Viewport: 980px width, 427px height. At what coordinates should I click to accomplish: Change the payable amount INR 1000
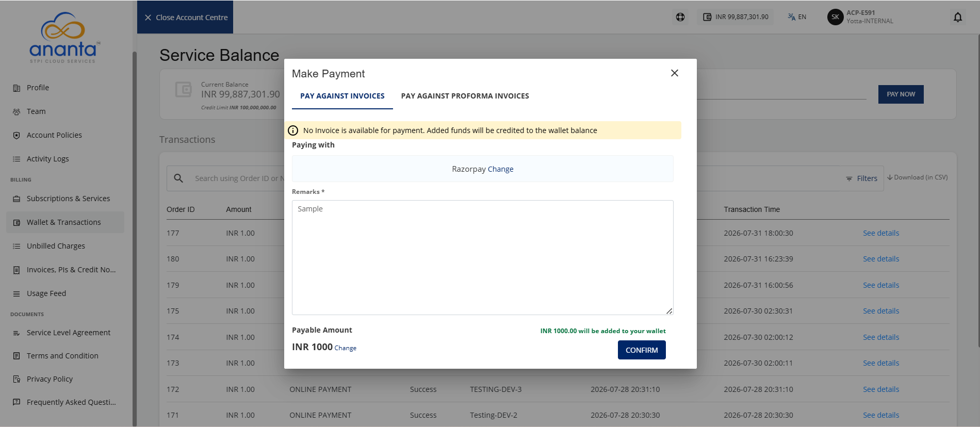[346, 348]
